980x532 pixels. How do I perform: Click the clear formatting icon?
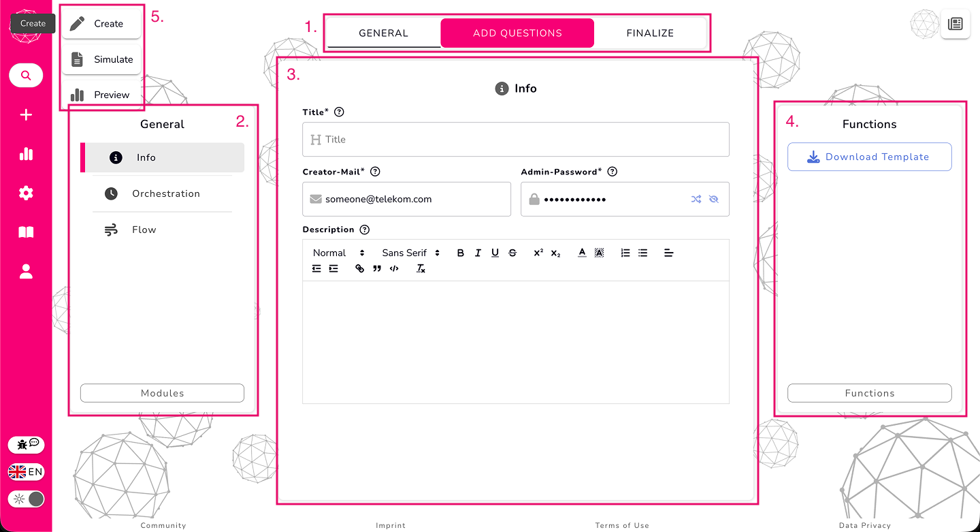tap(421, 268)
